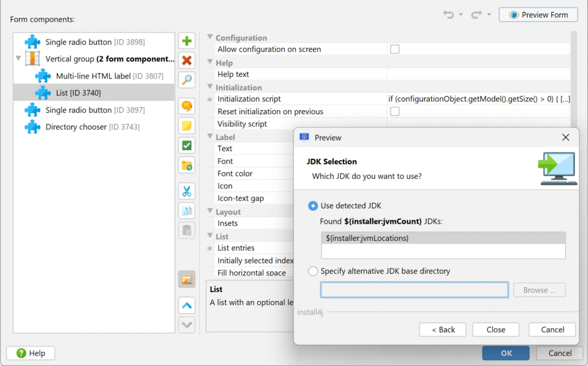Image resolution: width=588 pixels, height=366 pixels.
Task: Select Specify alternative JDK base directory radio
Action: pyautogui.click(x=313, y=271)
